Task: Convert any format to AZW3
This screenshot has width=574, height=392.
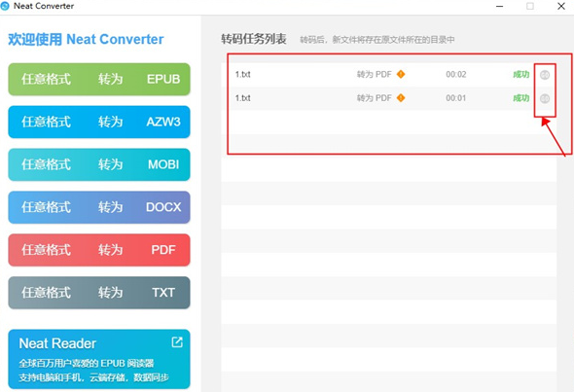Action: point(99,122)
